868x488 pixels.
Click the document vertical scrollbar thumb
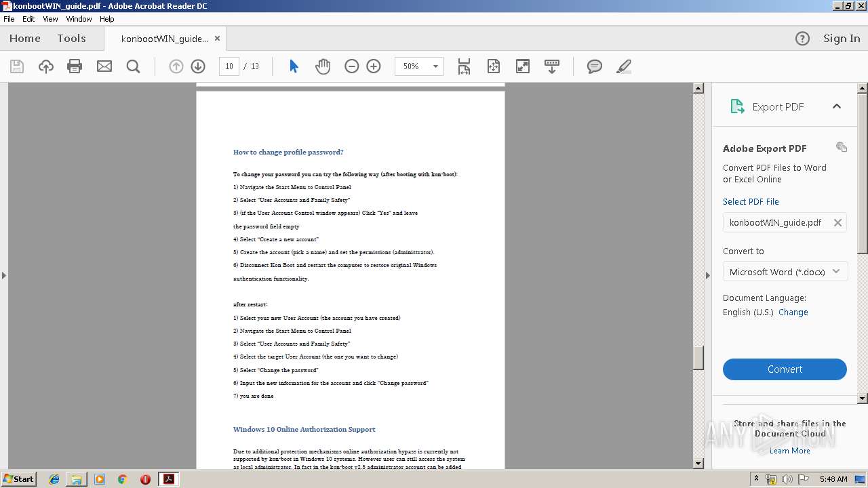point(698,358)
